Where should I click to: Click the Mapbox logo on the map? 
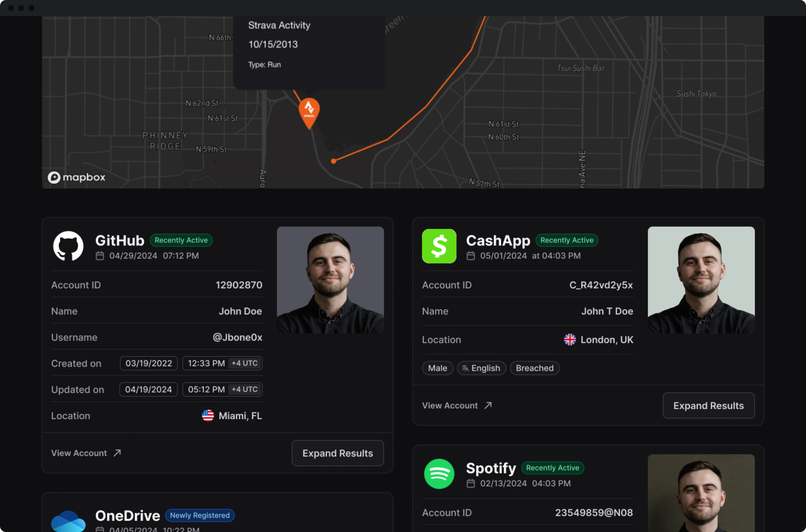[77, 177]
